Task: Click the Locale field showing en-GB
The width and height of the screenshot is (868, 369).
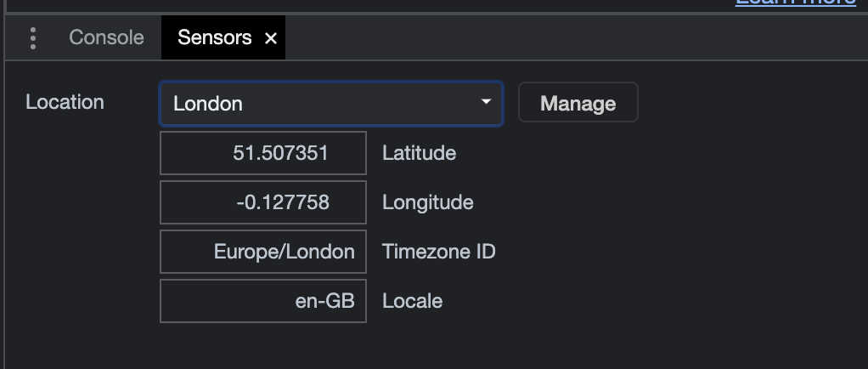Action: click(263, 301)
